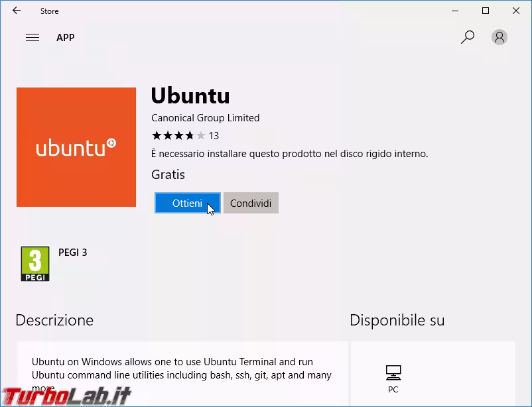Click the Ubuntu orange logo tile
The image size is (532, 407).
pyautogui.click(x=76, y=147)
